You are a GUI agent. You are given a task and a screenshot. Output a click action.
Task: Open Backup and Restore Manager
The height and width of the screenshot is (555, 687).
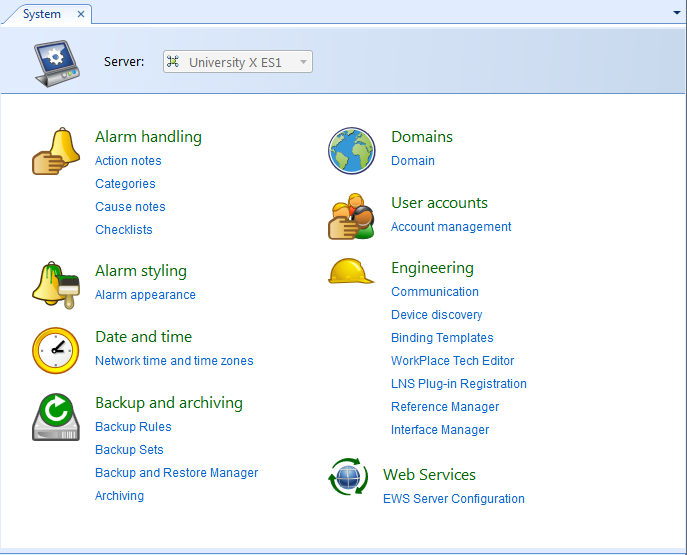[177, 473]
